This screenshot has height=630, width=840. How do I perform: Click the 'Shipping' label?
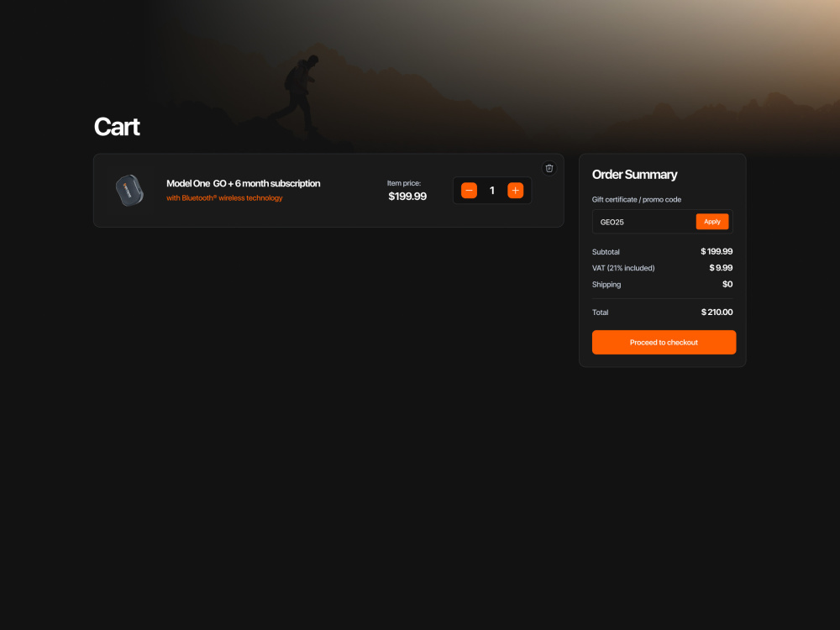606,285
